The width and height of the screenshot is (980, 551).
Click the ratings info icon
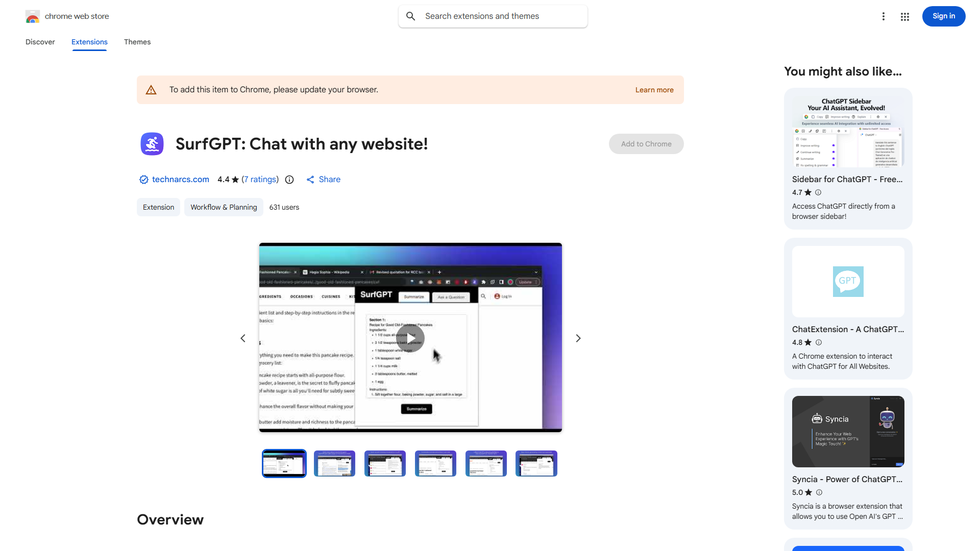[289, 180]
